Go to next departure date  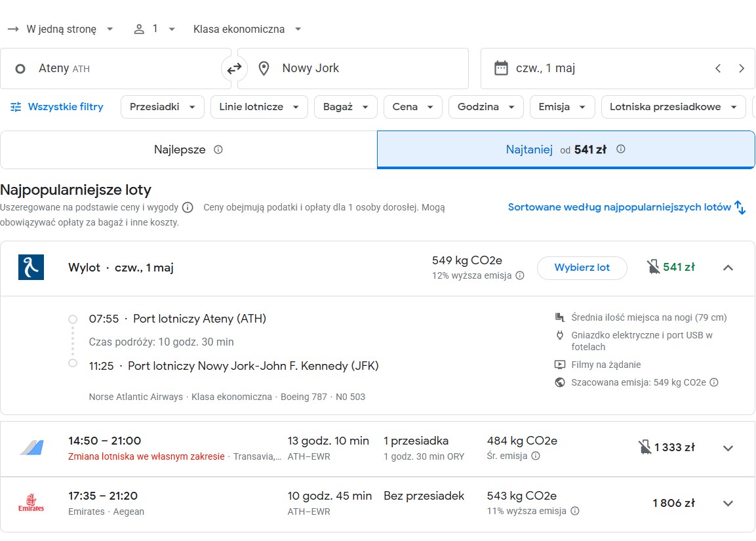[x=742, y=68]
